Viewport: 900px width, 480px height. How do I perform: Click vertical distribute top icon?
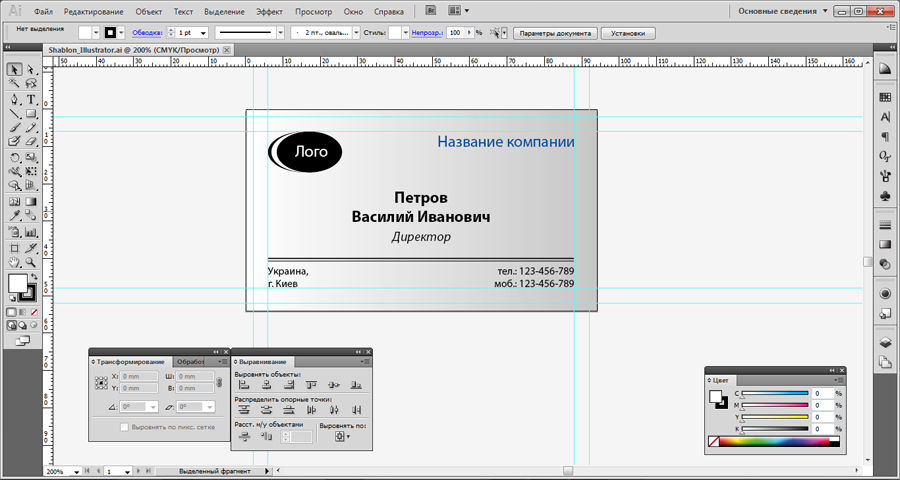tap(245, 409)
